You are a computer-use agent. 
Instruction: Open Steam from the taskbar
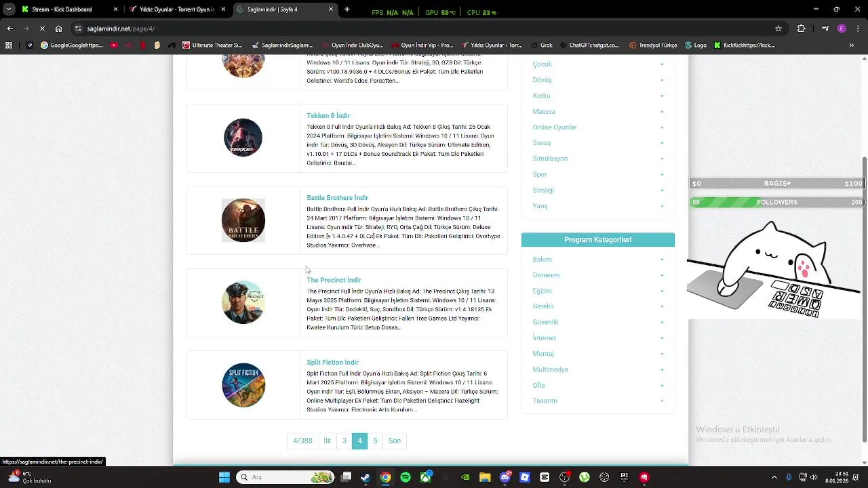pos(366,477)
